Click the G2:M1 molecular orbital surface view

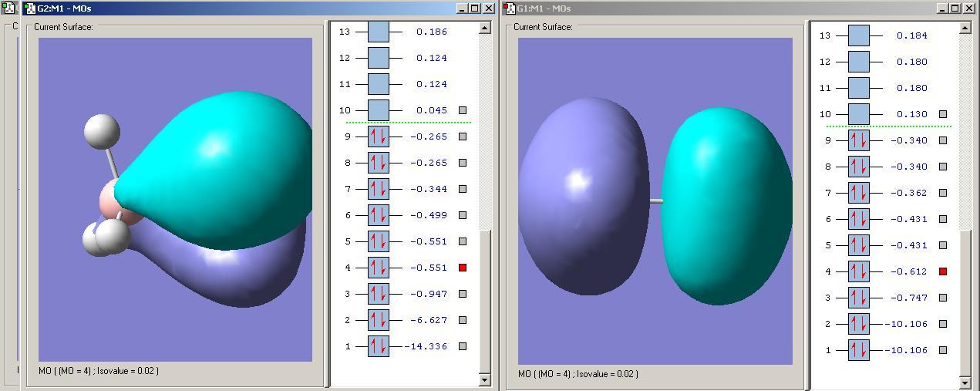[x=175, y=200]
